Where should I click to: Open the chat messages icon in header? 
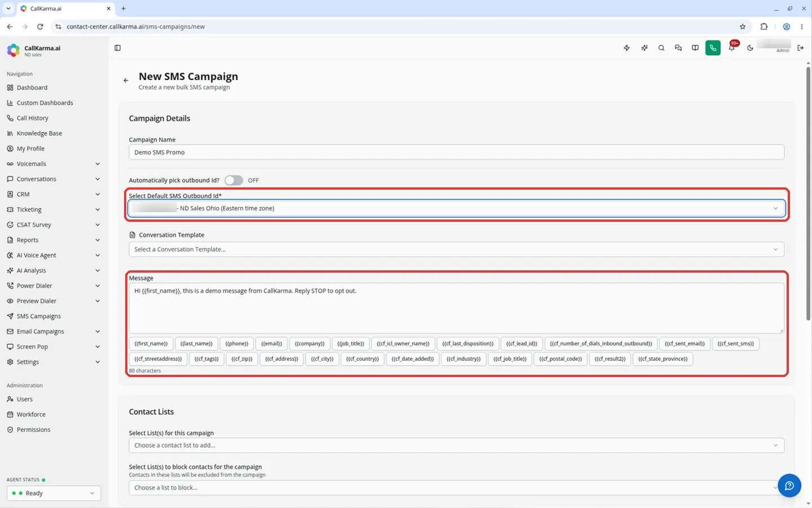coord(678,48)
